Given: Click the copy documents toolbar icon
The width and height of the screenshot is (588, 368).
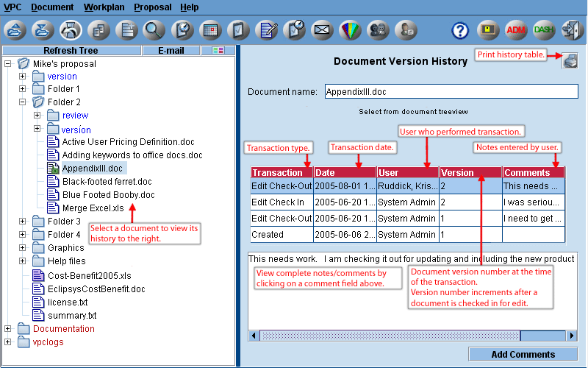Looking at the screenshot, I should 98,30.
